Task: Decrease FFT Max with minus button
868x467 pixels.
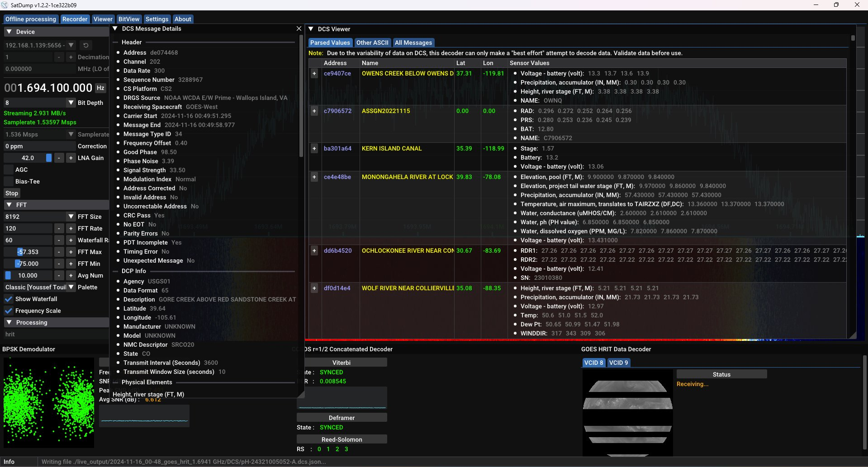Action: (x=59, y=252)
